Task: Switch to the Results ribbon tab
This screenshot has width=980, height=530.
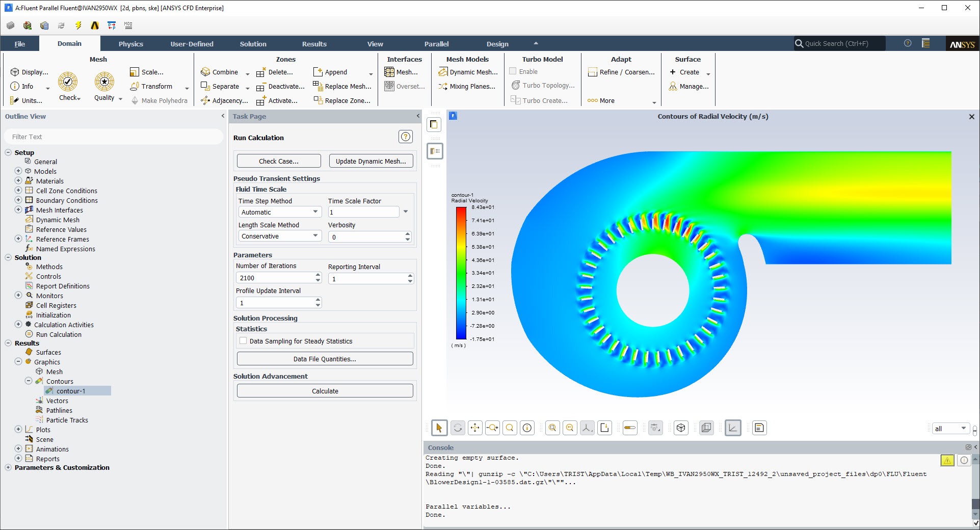Action: point(314,44)
